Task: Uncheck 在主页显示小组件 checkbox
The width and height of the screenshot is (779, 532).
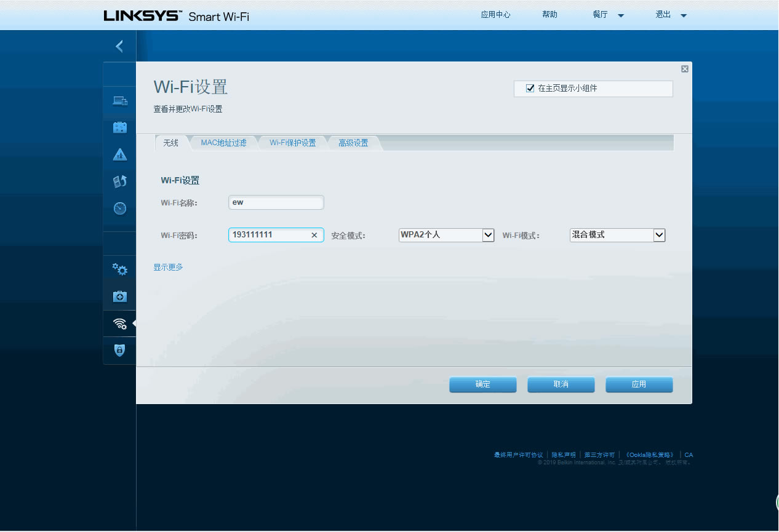Action: click(x=530, y=87)
